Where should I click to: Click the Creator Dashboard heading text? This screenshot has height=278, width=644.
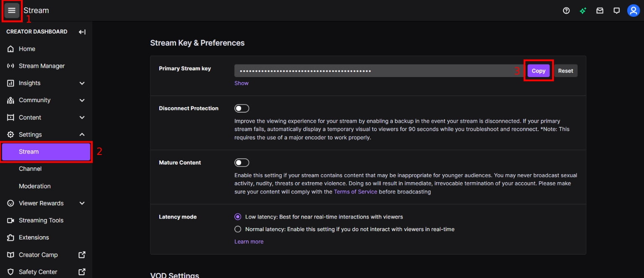[37, 32]
